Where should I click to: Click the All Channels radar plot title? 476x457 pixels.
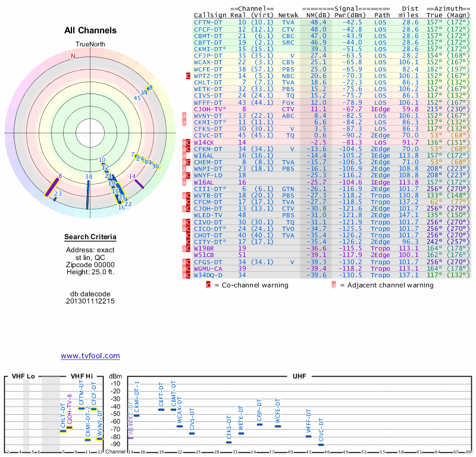coord(90,30)
